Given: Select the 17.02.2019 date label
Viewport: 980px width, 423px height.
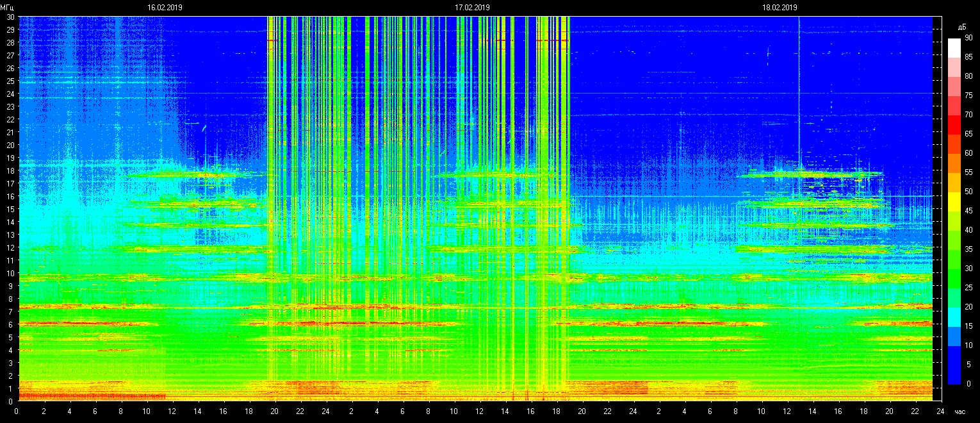Looking at the screenshot, I should click(472, 8).
